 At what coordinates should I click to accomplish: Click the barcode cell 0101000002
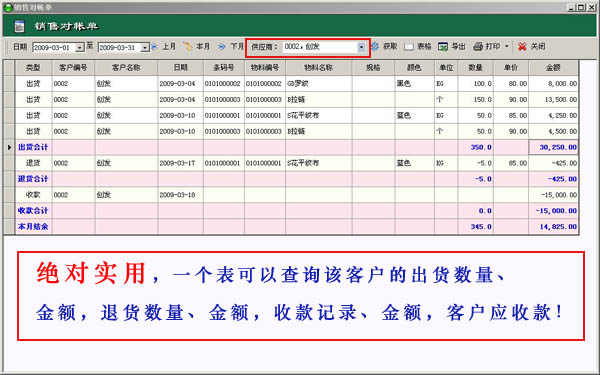[224, 84]
